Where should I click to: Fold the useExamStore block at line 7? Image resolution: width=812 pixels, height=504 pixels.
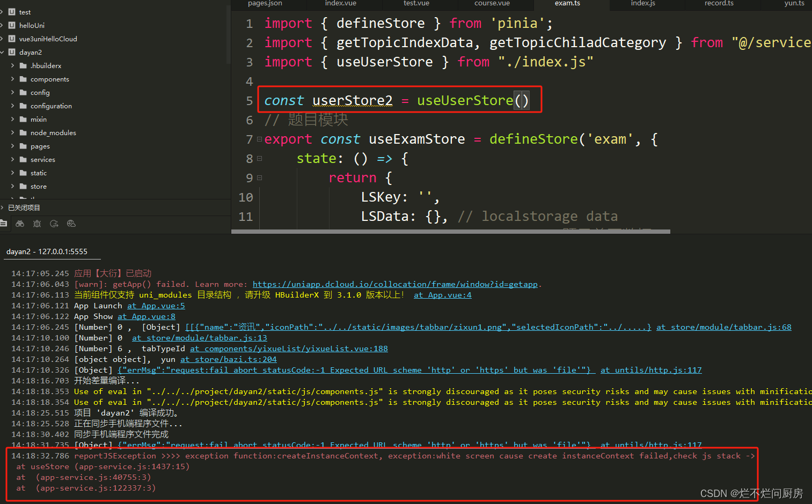pyautogui.click(x=259, y=138)
